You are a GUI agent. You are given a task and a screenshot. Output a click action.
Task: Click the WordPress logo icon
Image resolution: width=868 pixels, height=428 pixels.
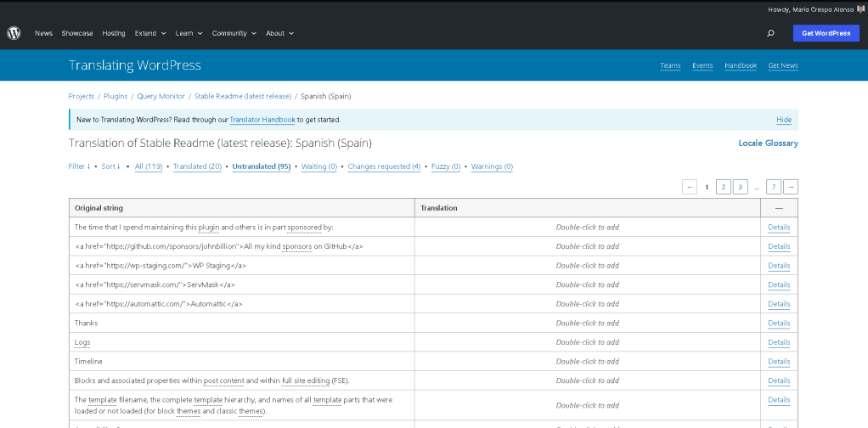coord(14,33)
